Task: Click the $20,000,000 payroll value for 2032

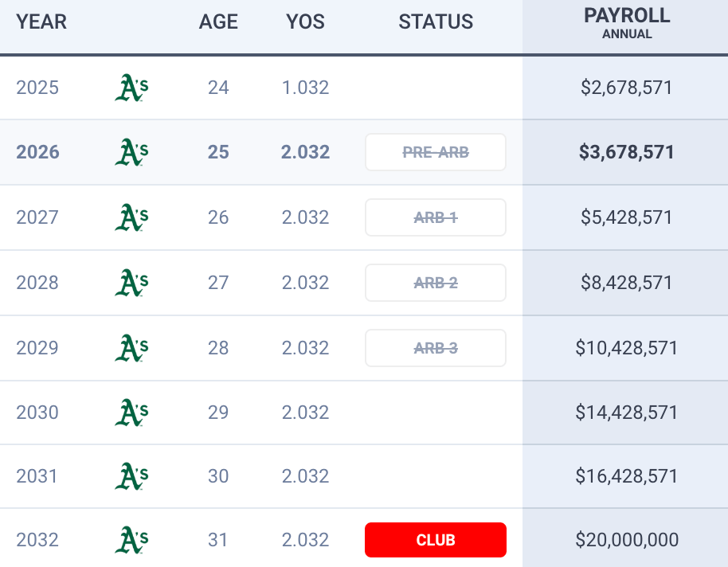Action: 627,540
